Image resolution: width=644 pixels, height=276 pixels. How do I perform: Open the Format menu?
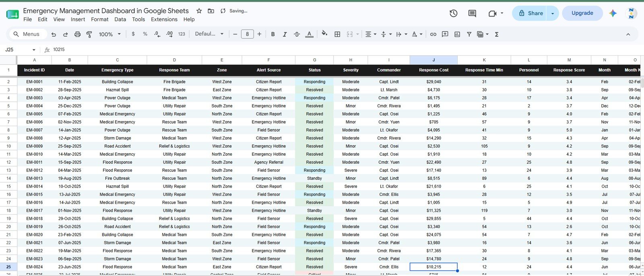point(99,19)
